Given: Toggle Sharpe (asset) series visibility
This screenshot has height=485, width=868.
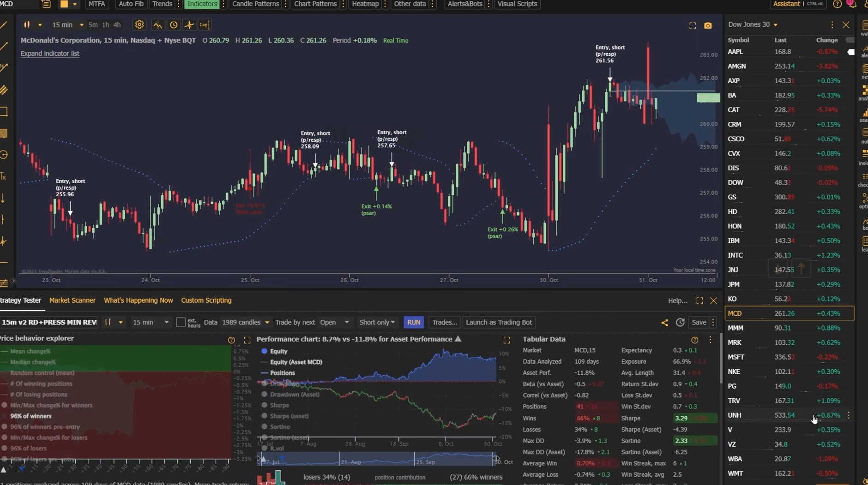Looking at the screenshot, I should (x=285, y=416).
